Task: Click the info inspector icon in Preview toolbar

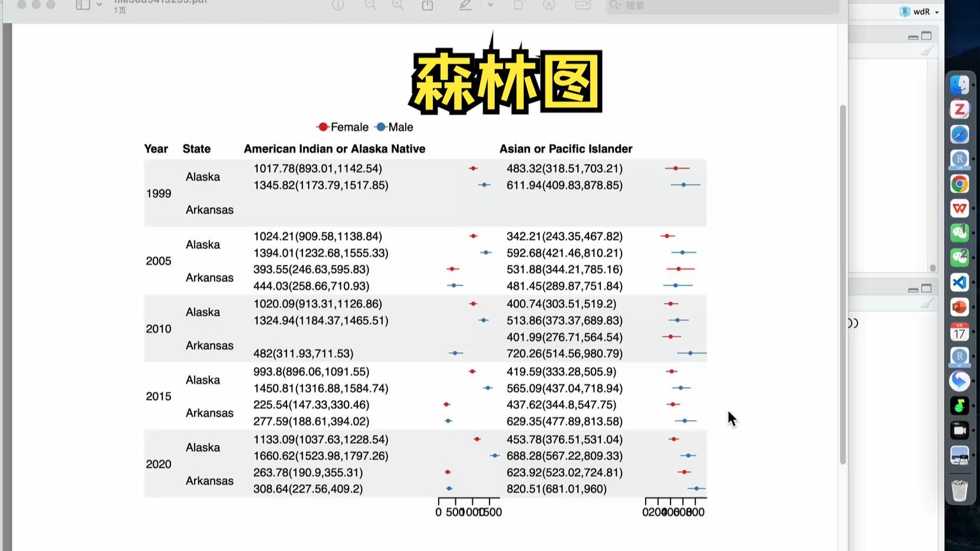Action: click(338, 5)
